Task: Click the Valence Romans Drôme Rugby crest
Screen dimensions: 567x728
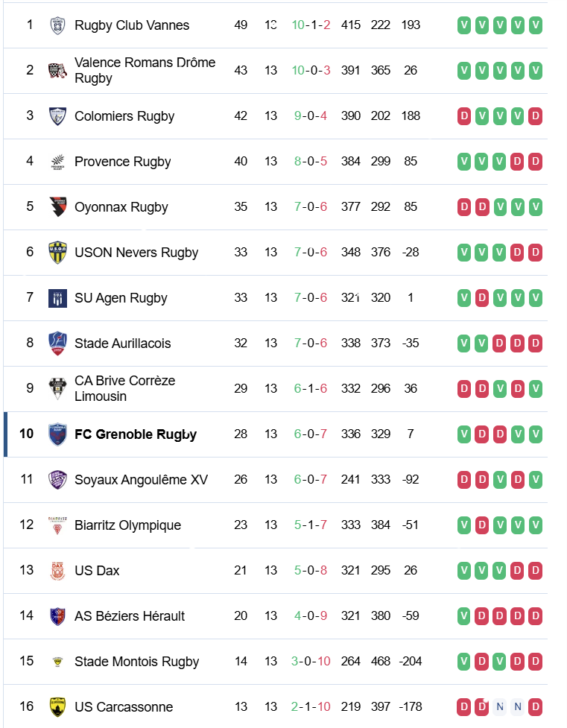Action: tap(57, 71)
